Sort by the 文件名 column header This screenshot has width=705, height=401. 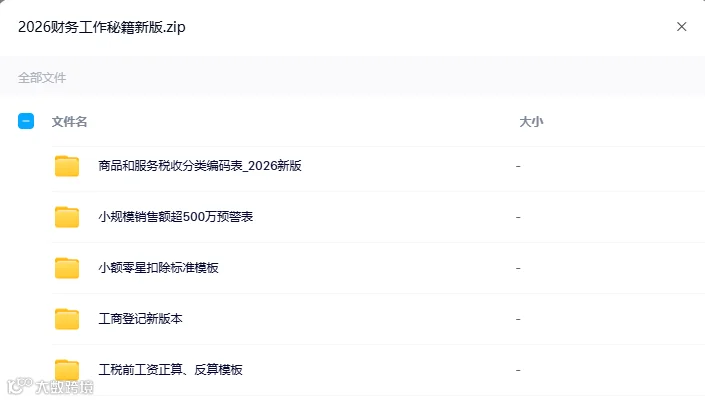click(x=69, y=121)
